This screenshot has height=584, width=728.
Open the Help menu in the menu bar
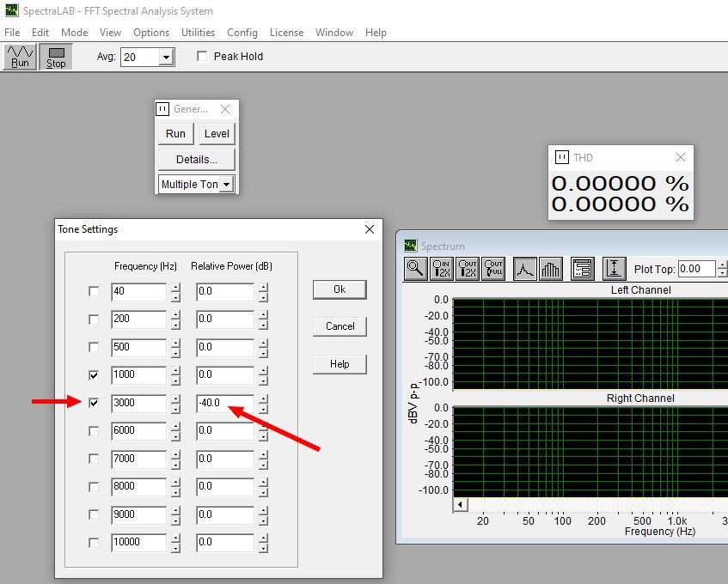tap(376, 33)
